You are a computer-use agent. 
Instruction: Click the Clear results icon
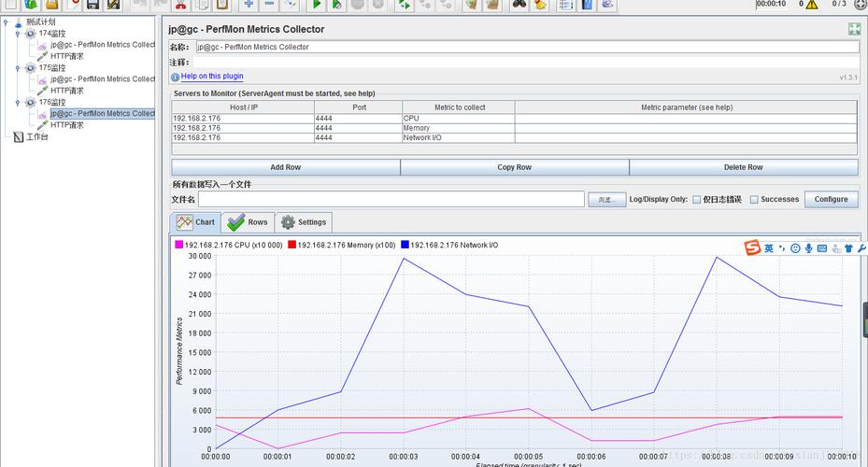click(471, 5)
